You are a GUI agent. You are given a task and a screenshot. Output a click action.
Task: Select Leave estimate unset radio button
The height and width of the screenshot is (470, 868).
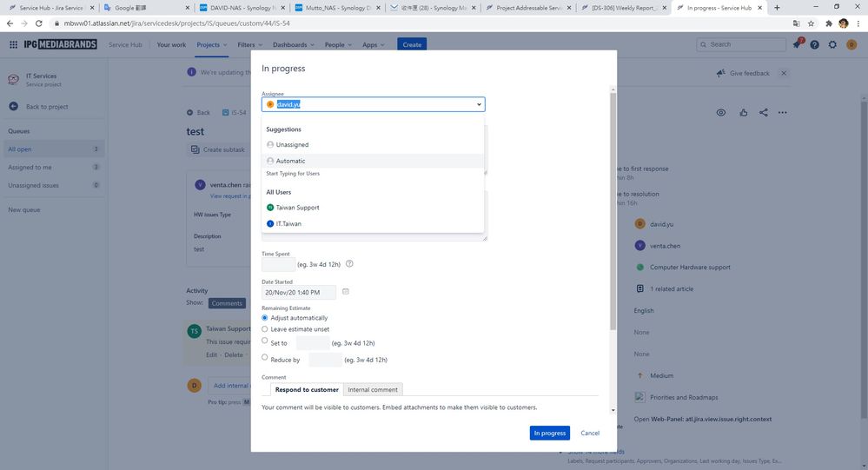click(265, 329)
